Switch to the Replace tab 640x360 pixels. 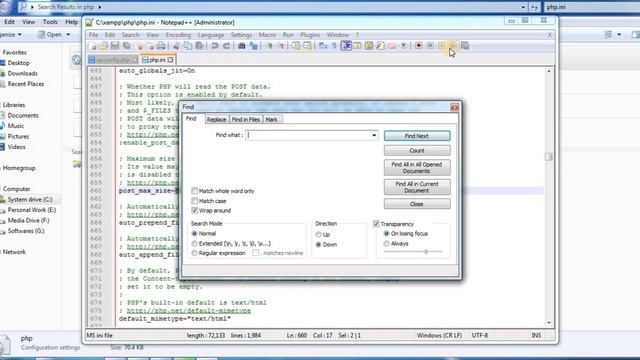point(216,120)
